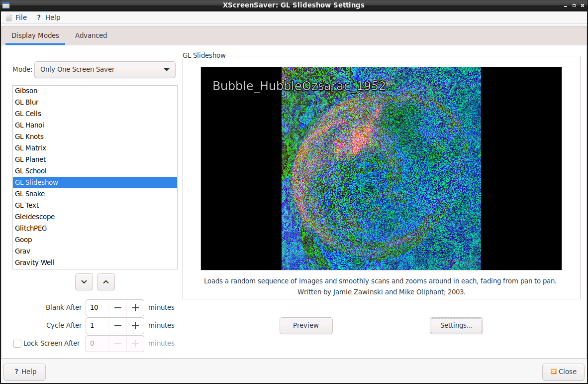Increase Blank After minutes with plus

pos(135,308)
